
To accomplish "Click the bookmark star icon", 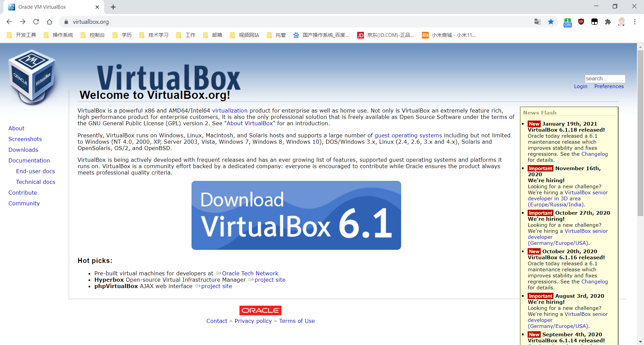I will pyautogui.click(x=551, y=22).
